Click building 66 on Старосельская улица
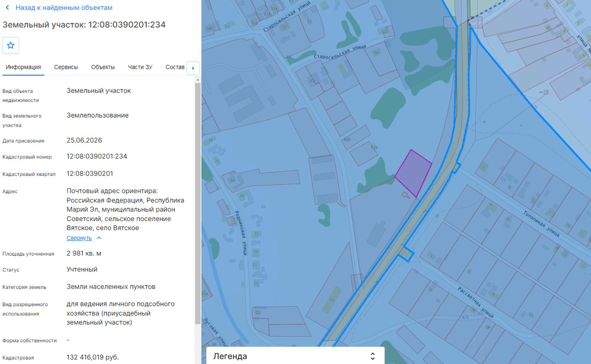Viewport: 591px width, 364px height. (x=377, y=52)
